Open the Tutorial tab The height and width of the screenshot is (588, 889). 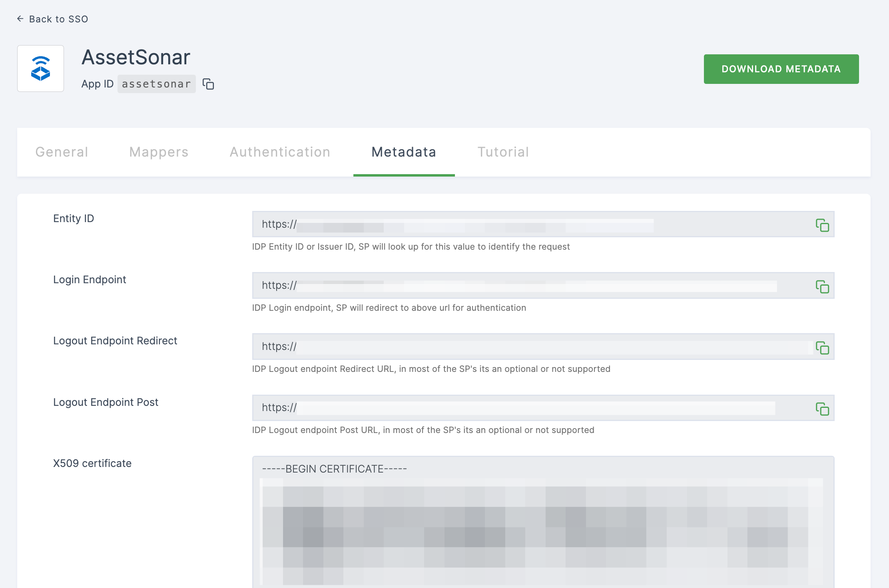tap(503, 152)
